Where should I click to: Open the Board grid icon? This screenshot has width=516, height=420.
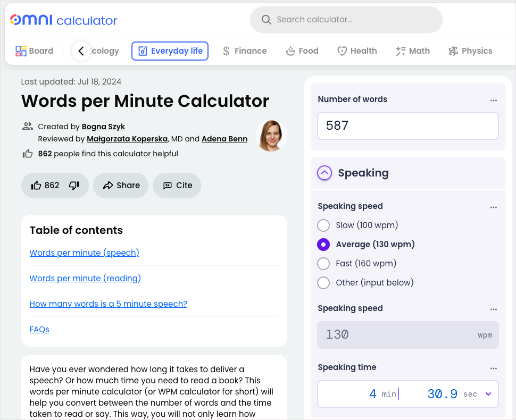[x=21, y=51]
